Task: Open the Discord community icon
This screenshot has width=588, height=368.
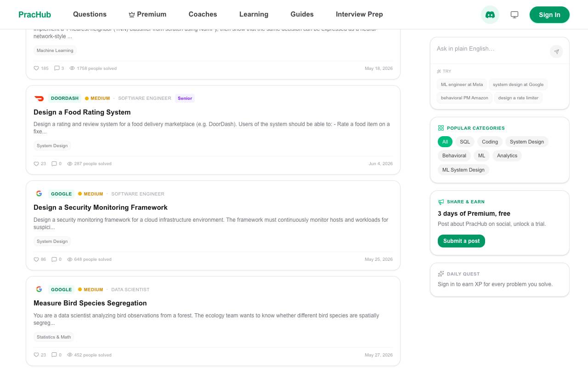Action: pos(490,15)
